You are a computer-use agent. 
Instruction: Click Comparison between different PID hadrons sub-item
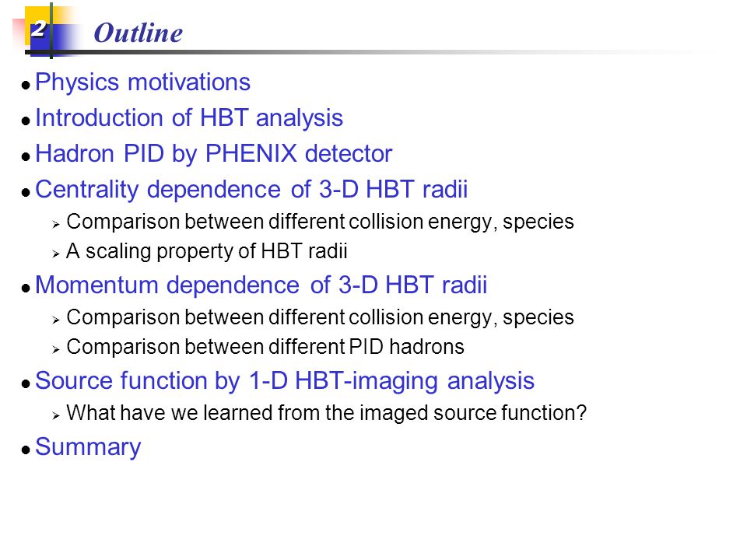point(265,347)
